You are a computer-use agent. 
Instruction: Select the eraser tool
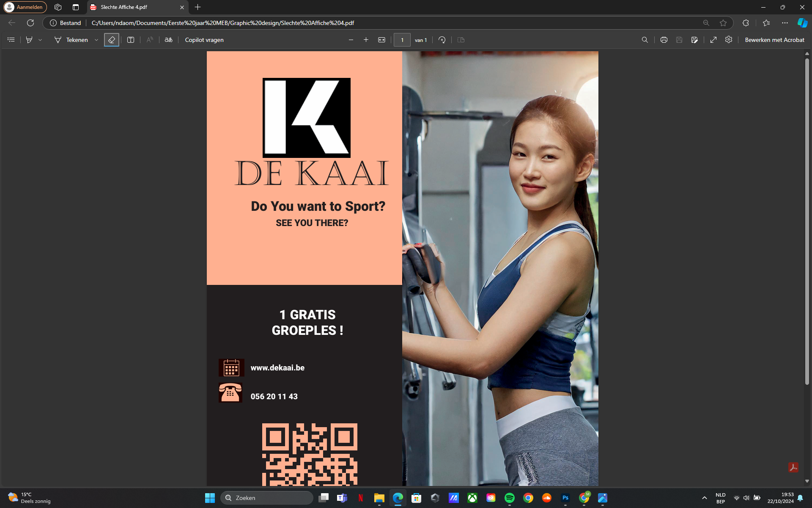pyautogui.click(x=111, y=39)
